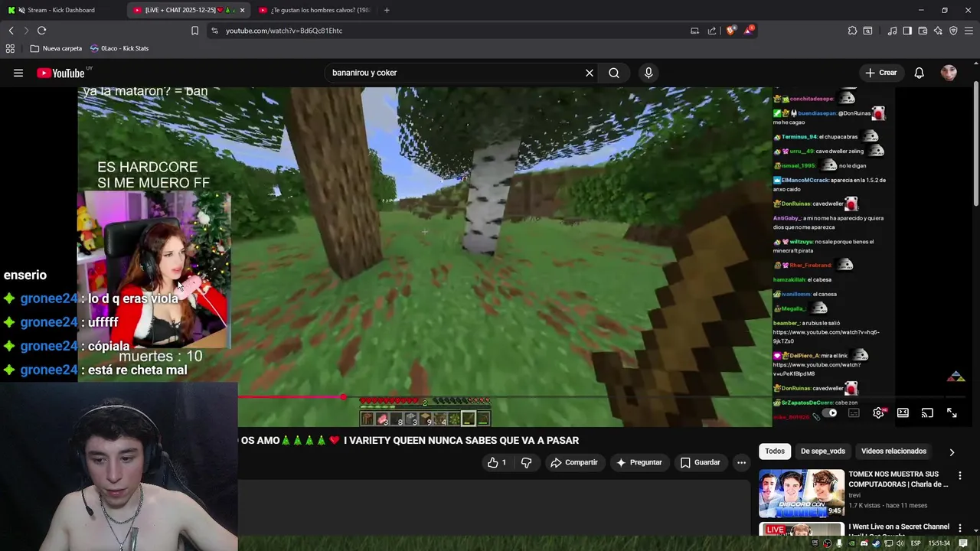Open Epic Games in the system tray
Screen dimensions: 980x551
(x=815, y=543)
